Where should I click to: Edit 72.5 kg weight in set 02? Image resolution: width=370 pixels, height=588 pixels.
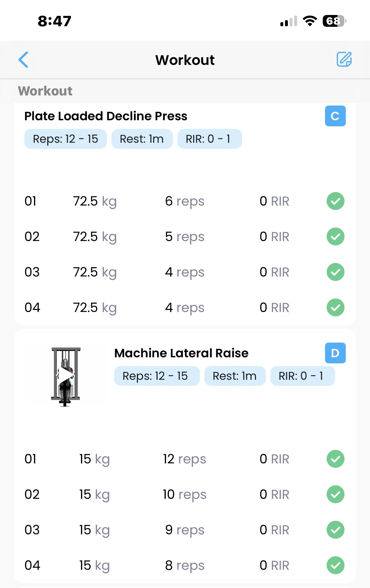click(95, 237)
